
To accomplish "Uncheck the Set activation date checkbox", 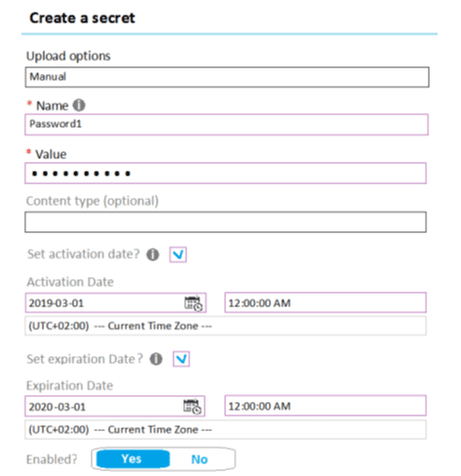I will point(178,255).
